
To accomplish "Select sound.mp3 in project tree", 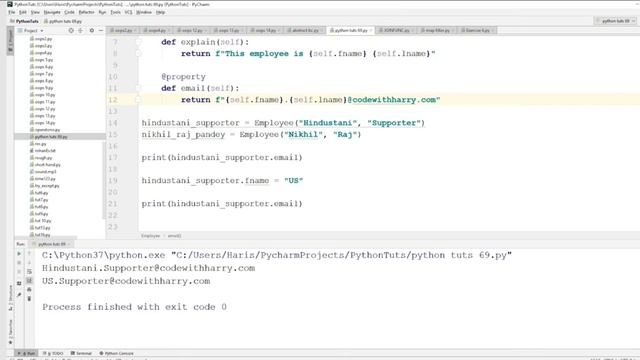I will pyautogui.click(x=45, y=172).
